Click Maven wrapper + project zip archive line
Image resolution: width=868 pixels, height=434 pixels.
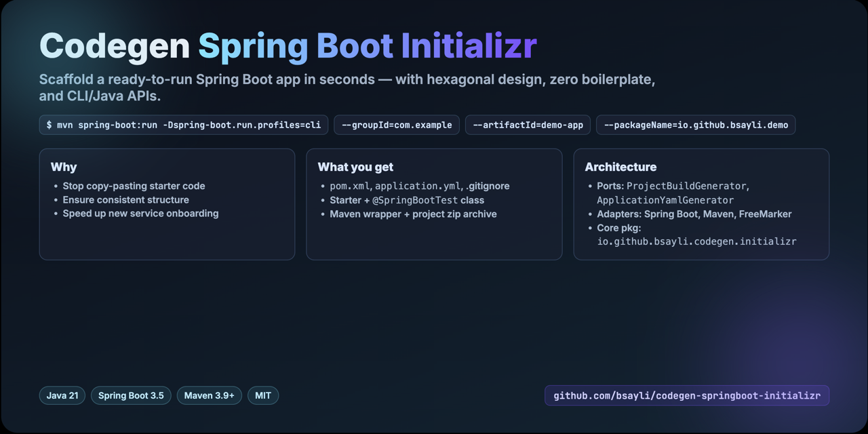tap(413, 214)
